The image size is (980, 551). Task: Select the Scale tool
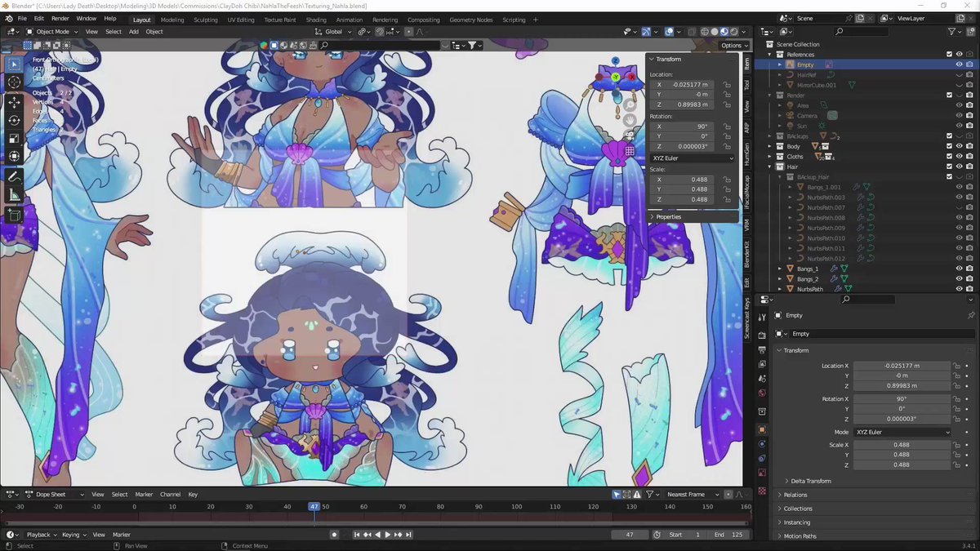[x=13, y=137]
